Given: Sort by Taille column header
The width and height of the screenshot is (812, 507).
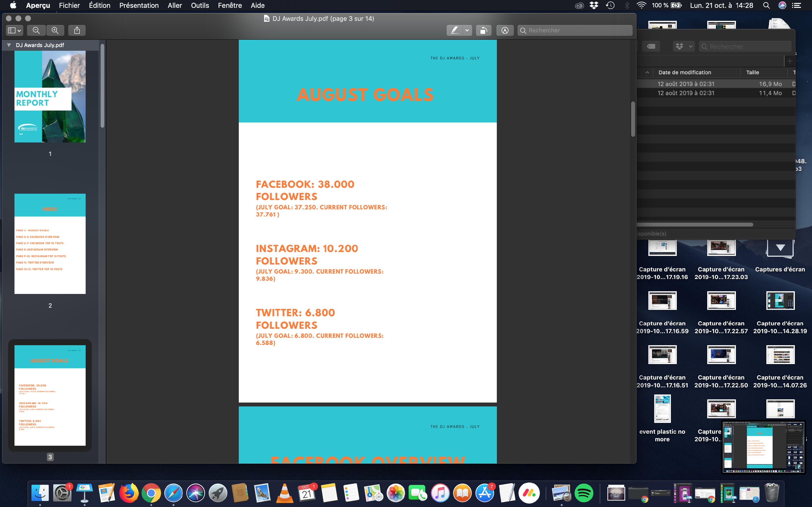Looking at the screenshot, I should coord(752,72).
